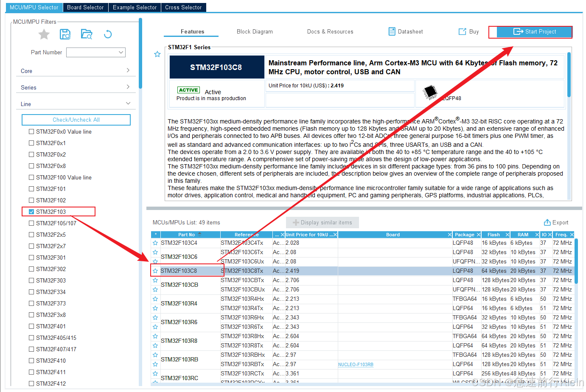
Task: Check the STM32F101 checkbox
Action: click(31, 189)
